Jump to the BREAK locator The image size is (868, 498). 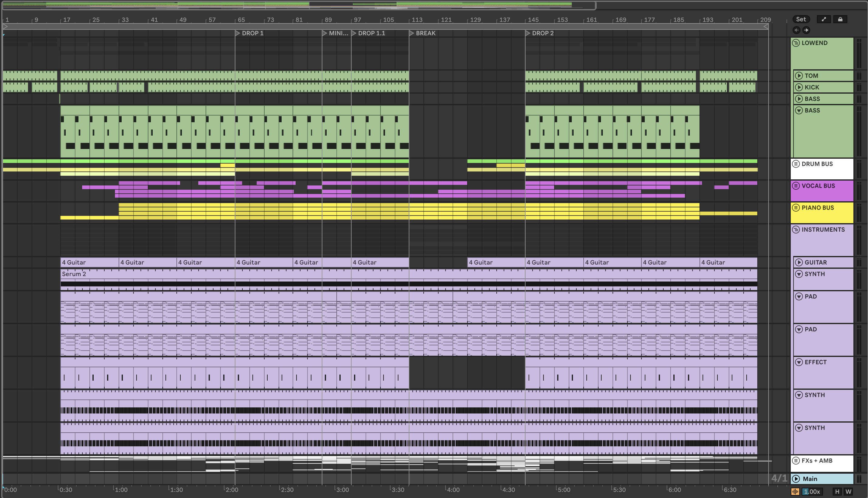coord(411,33)
